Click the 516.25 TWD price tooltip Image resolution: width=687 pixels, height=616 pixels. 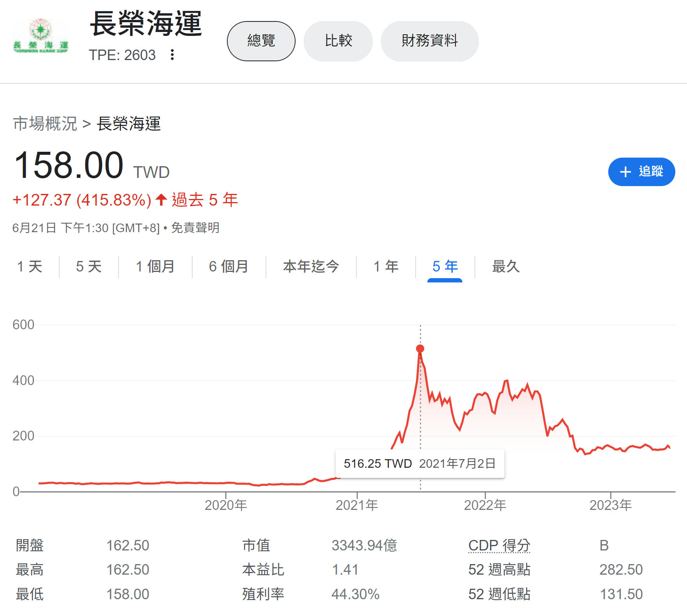(420, 463)
